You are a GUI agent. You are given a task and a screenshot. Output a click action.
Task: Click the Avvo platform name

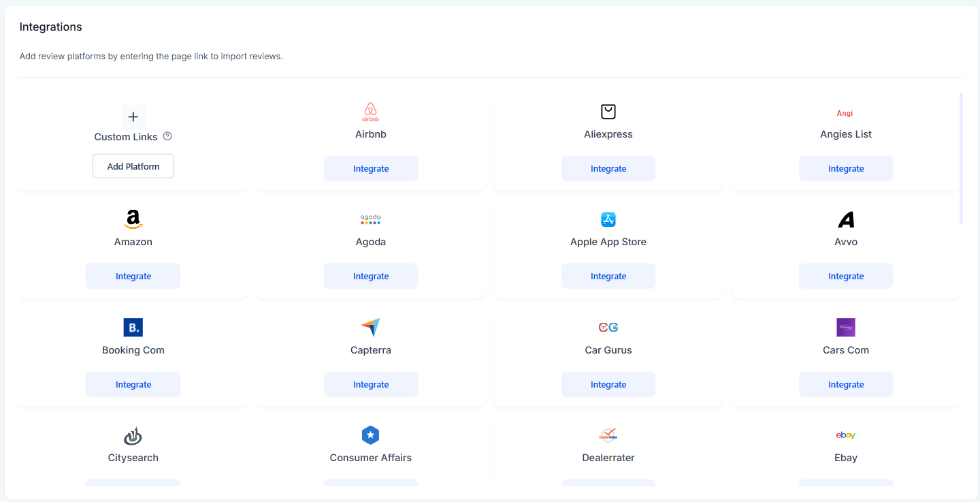coord(846,242)
